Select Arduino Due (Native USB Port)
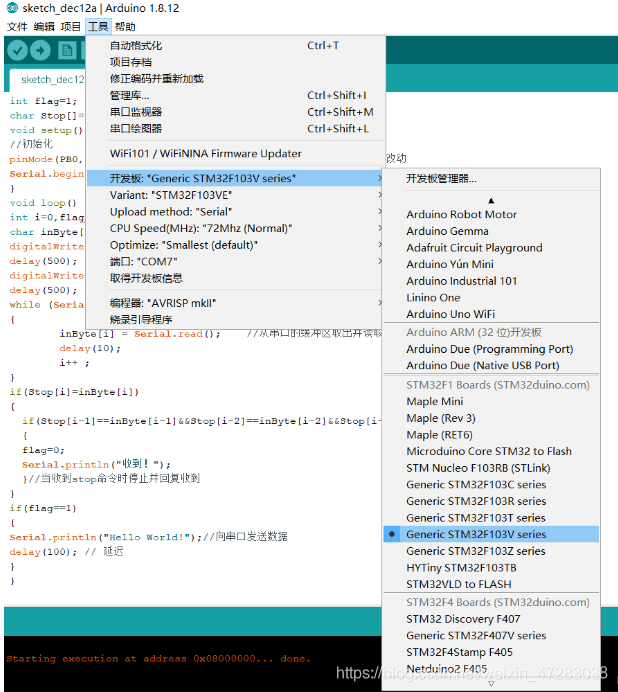This screenshot has width=618, height=692. pos(491,365)
